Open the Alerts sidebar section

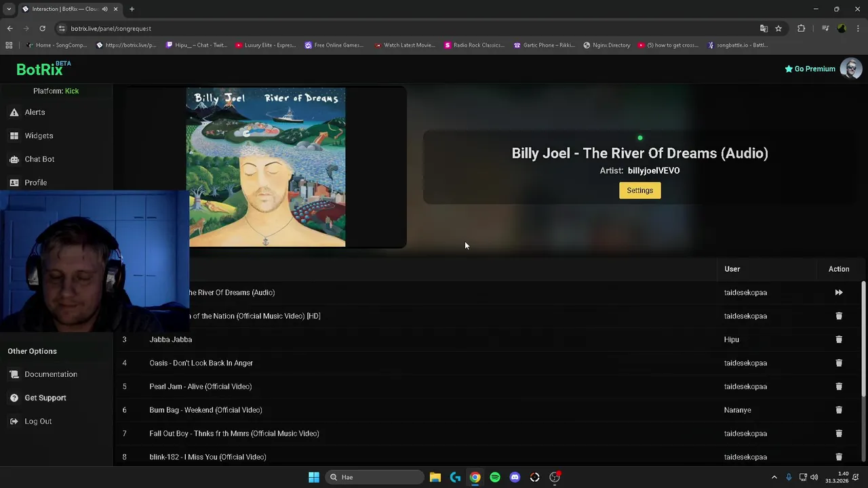click(x=35, y=113)
